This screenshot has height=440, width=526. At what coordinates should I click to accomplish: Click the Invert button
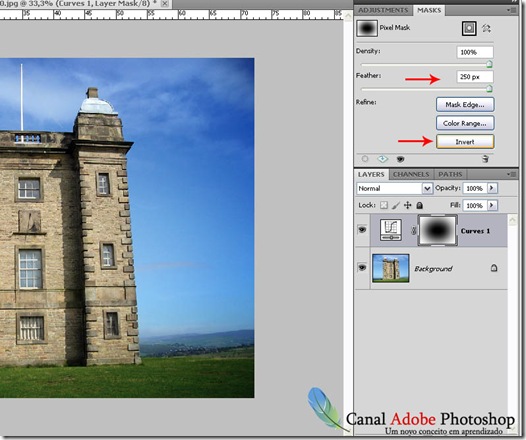[x=465, y=142]
